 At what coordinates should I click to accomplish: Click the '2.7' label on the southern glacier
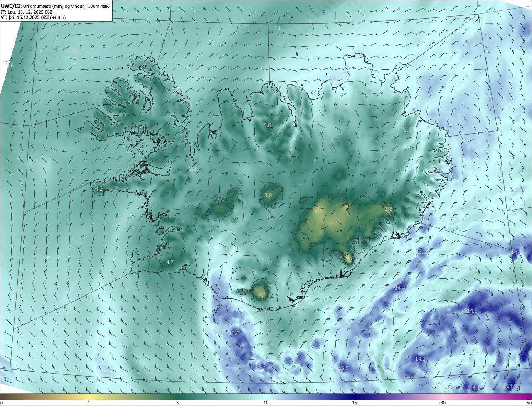pyautogui.click(x=261, y=295)
